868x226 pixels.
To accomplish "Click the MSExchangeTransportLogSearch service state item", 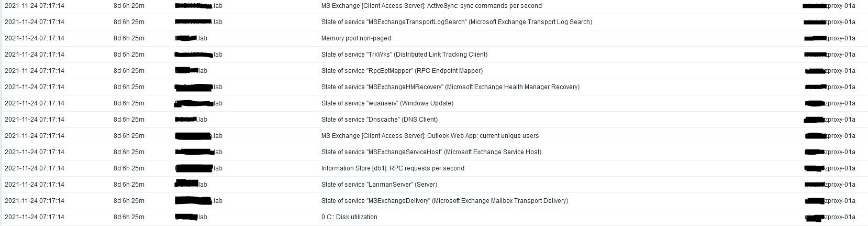I will 457,22.
